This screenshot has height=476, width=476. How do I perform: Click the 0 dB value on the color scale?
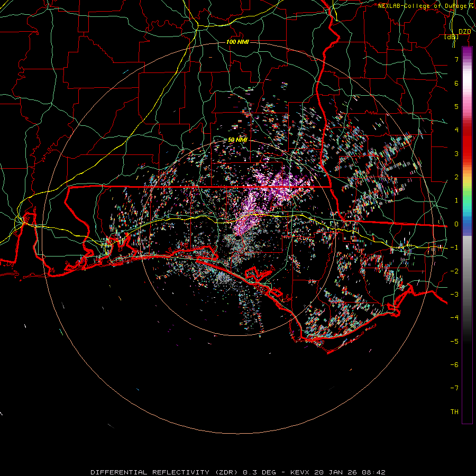click(x=456, y=224)
